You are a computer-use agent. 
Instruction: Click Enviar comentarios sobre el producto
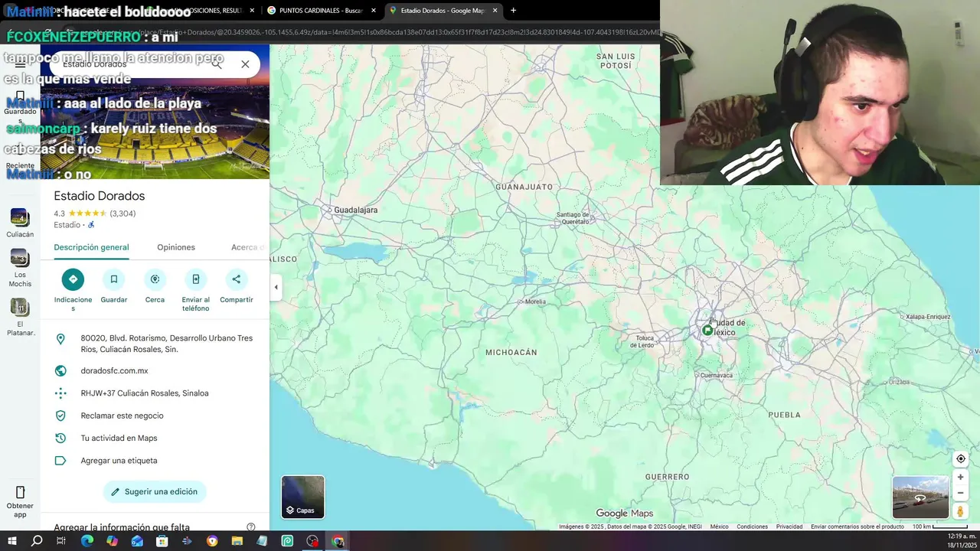[857, 527]
